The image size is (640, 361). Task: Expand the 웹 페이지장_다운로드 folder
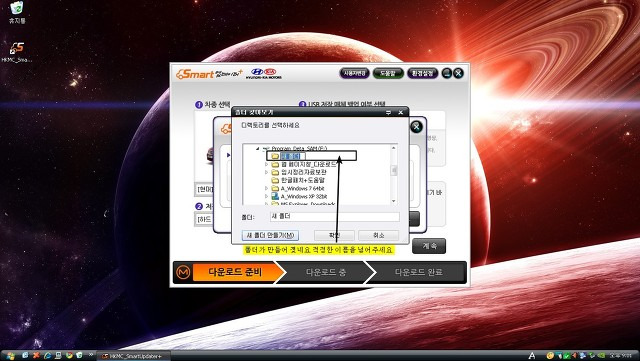tap(267, 164)
